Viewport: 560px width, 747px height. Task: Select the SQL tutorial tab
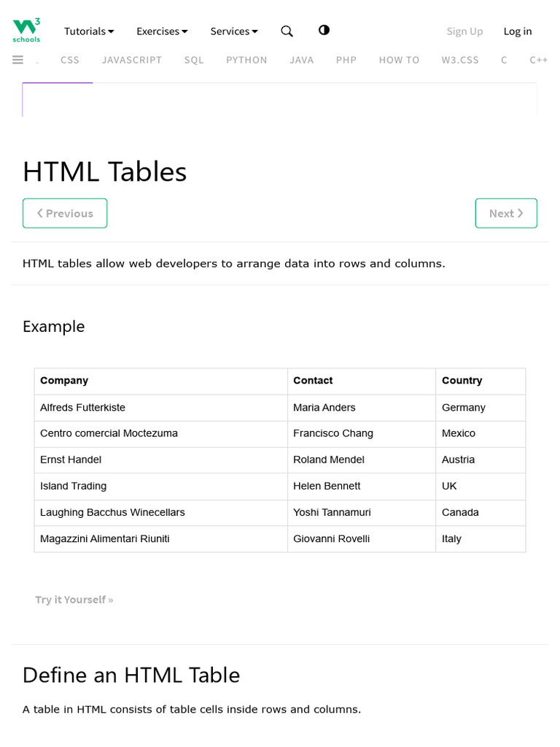[194, 60]
